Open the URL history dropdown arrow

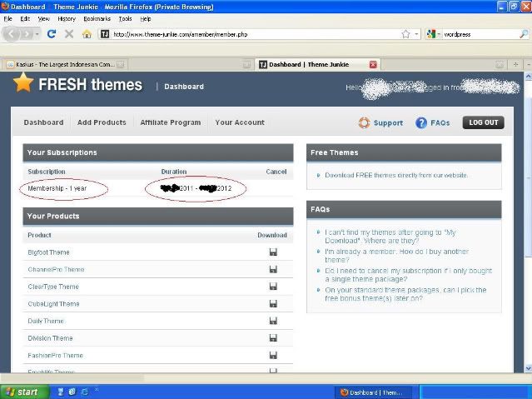416,34
